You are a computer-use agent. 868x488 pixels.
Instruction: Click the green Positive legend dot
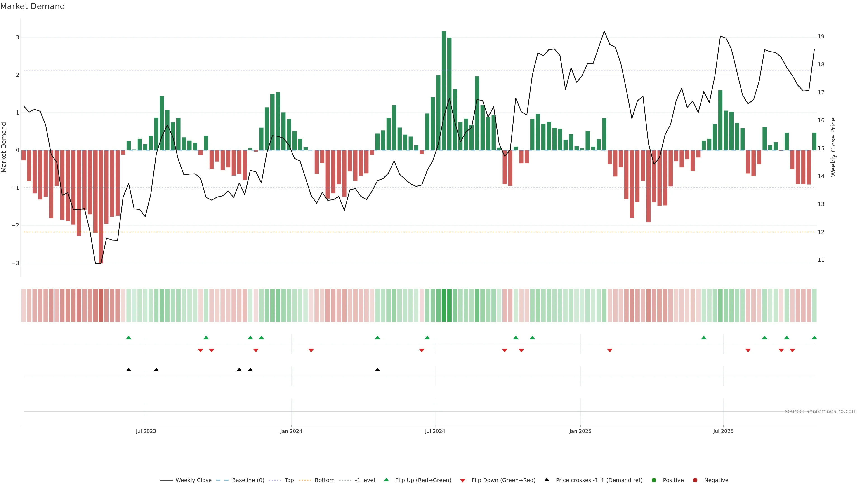point(654,480)
